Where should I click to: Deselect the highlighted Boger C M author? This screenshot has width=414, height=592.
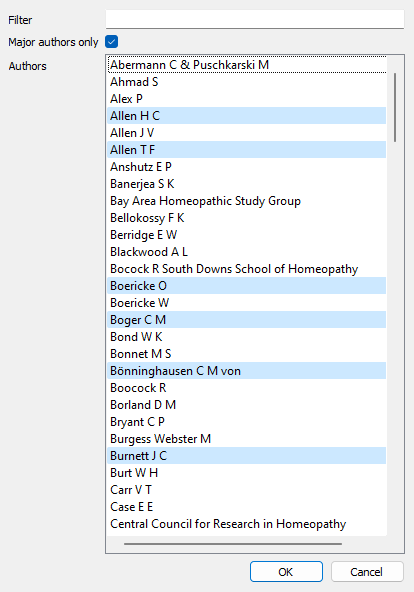247,320
